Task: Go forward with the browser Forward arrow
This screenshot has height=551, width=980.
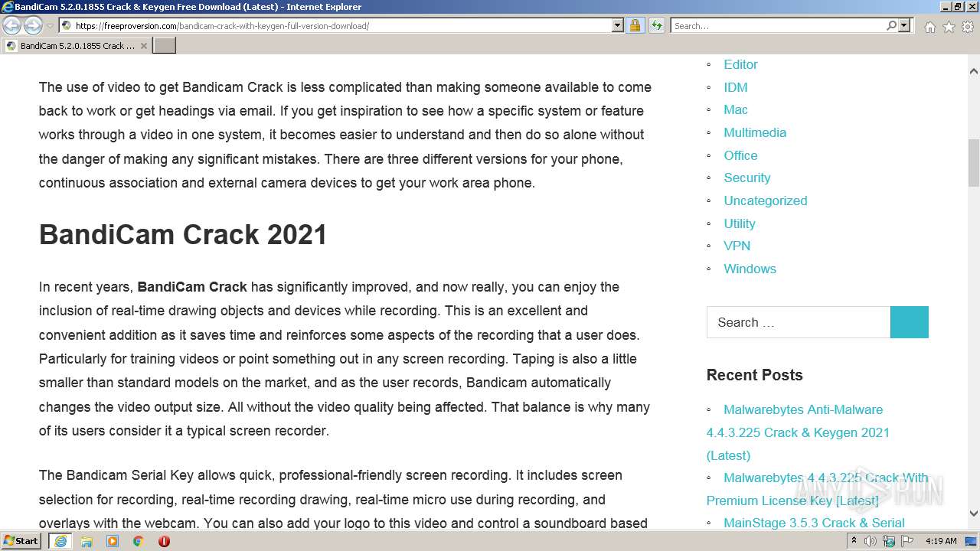Action: pyautogui.click(x=33, y=26)
